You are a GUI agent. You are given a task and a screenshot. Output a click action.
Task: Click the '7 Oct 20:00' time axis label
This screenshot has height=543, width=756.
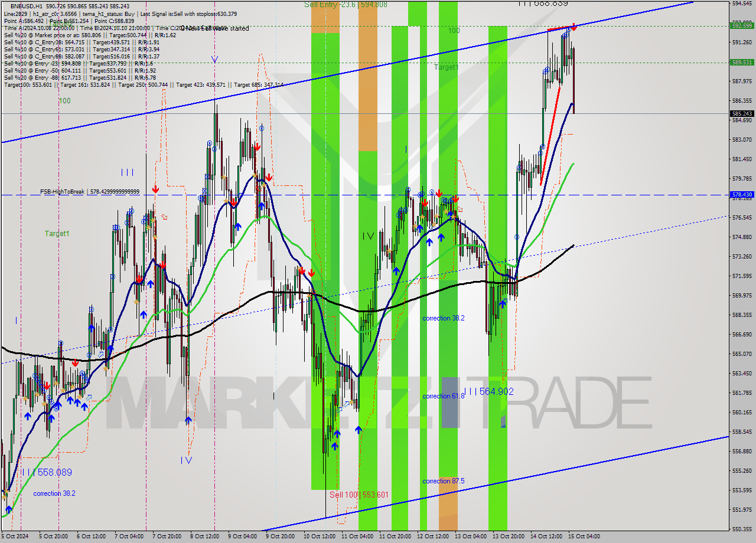(167, 537)
